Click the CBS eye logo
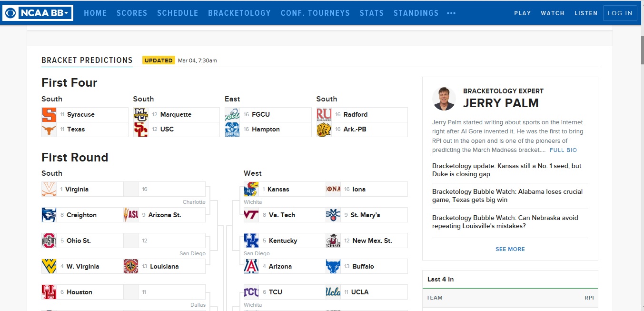Viewport: 644px width, 311px height. click(x=10, y=13)
